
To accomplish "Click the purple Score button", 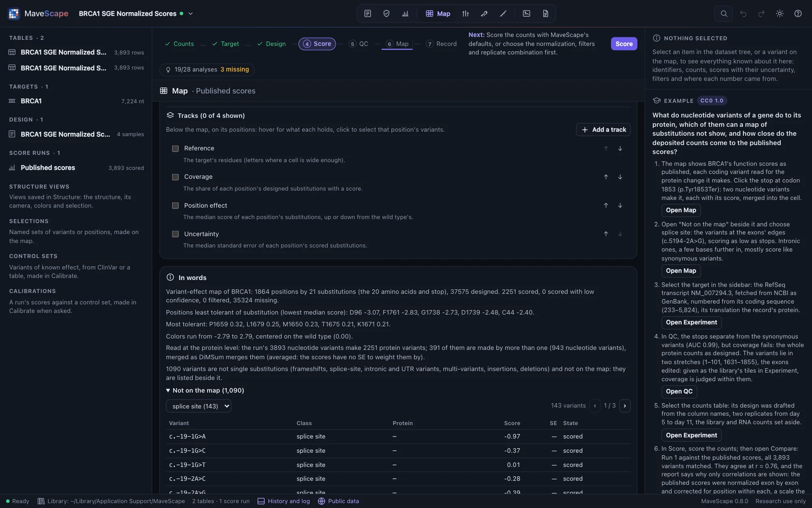I will click(x=624, y=43).
